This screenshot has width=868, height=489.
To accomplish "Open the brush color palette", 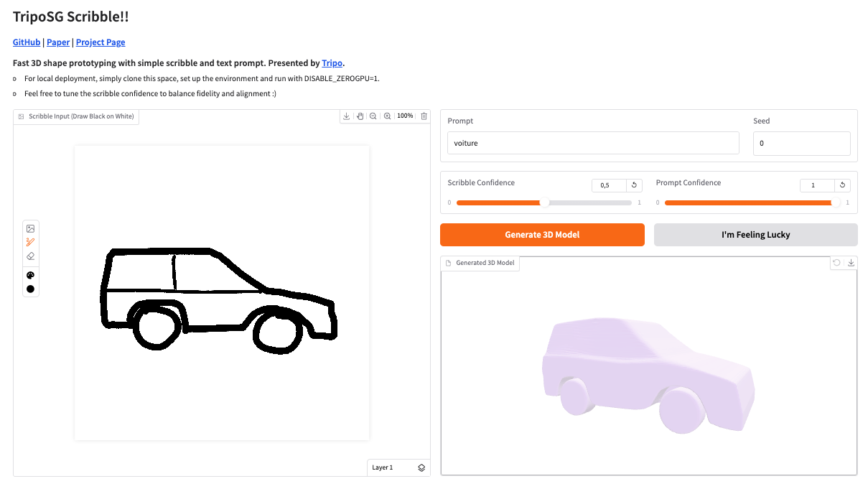I will (x=30, y=276).
